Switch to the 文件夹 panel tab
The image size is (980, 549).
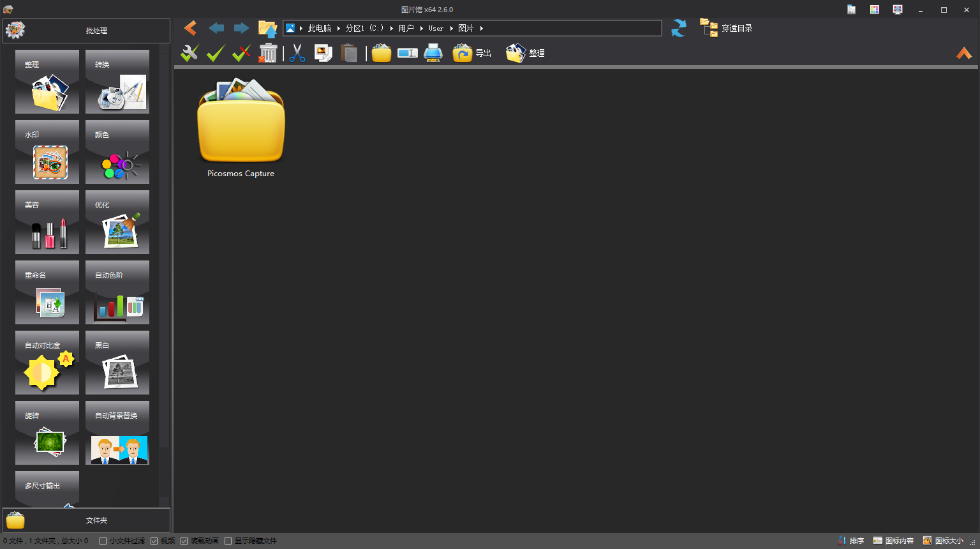point(87,520)
